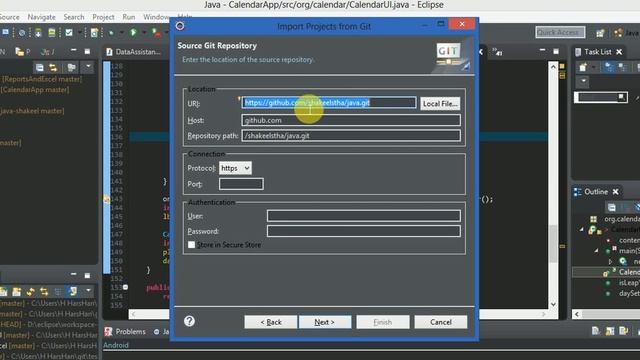This screenshot has height=360, width=640.
Task: Maximize the editor area
Action: [556, 51]
